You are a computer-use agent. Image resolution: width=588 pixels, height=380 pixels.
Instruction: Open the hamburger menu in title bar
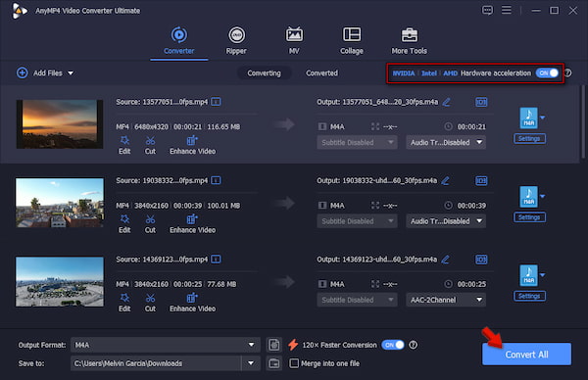(x=507, y=10)
